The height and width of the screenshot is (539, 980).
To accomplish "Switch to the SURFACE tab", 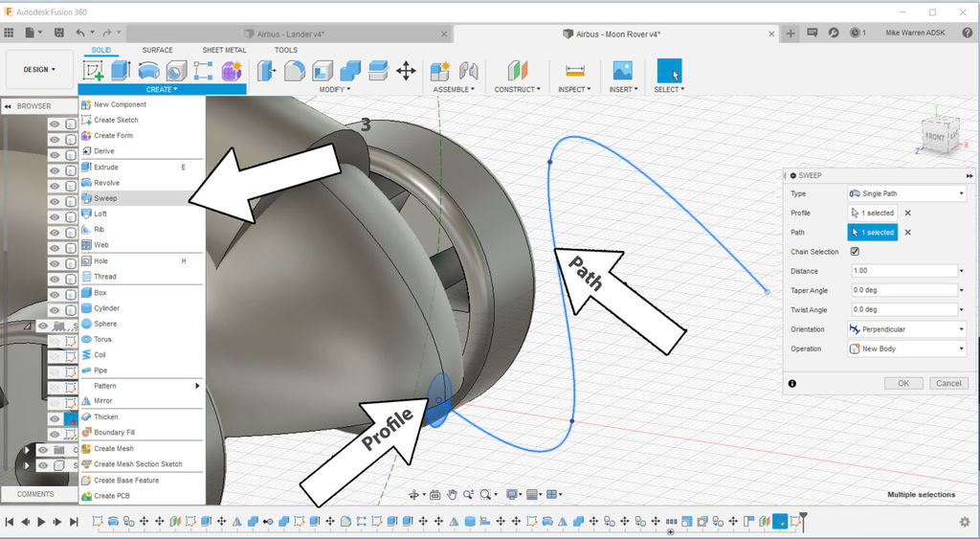I will [158, 50].
